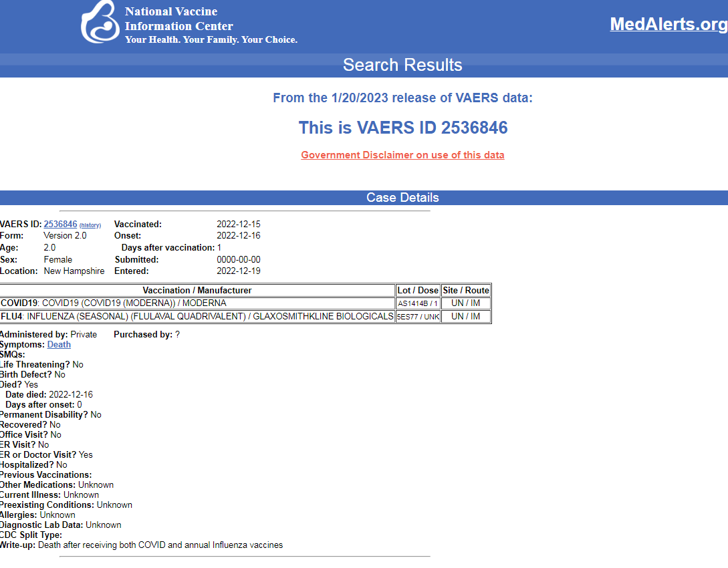The height and width of the screenshot is (568, 728).
Task: Click 'Preexisting Conditions: Unknown' line
Action: coord(66,505)
